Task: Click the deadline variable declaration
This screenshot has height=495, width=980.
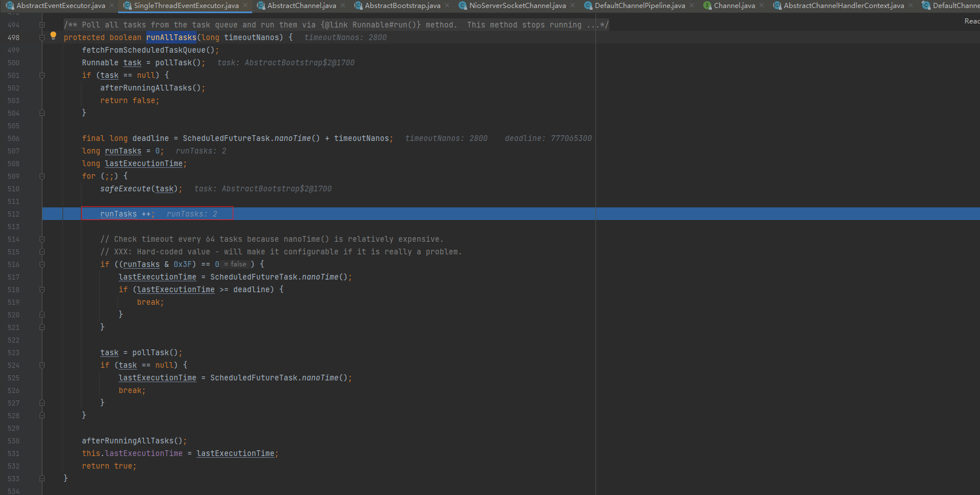Action: coord(151,139)
